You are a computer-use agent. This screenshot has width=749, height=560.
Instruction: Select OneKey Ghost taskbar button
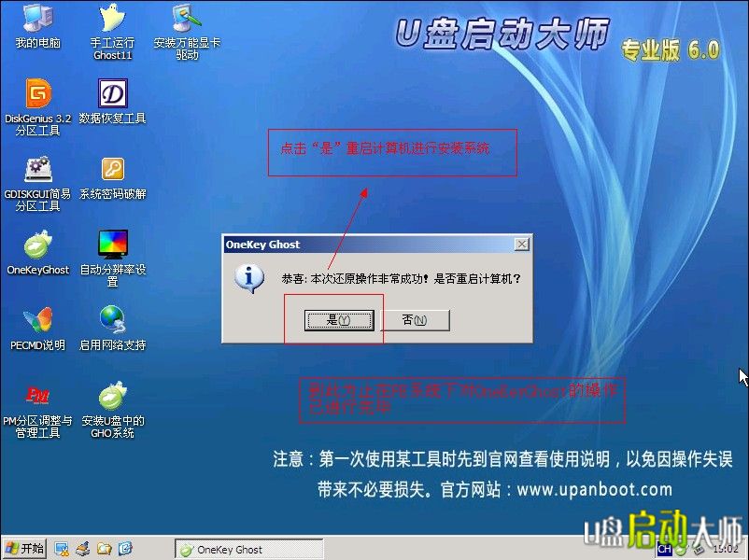[248, 550]
